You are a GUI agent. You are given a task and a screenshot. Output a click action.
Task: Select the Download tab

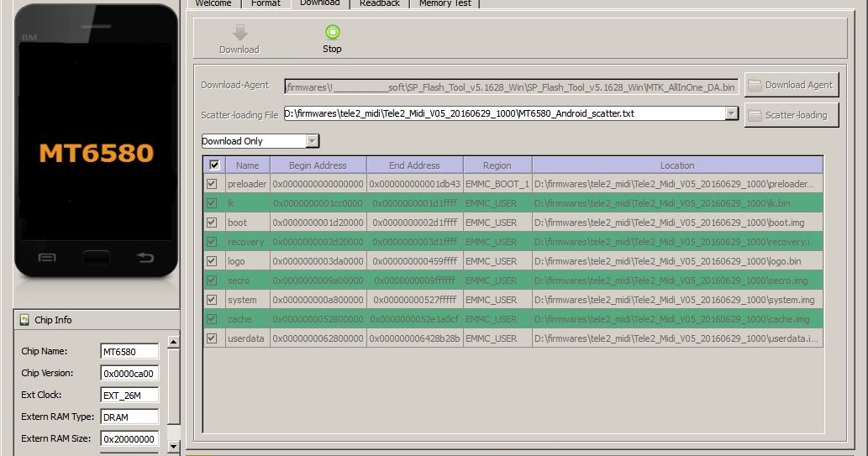click(x=320, y=3)
